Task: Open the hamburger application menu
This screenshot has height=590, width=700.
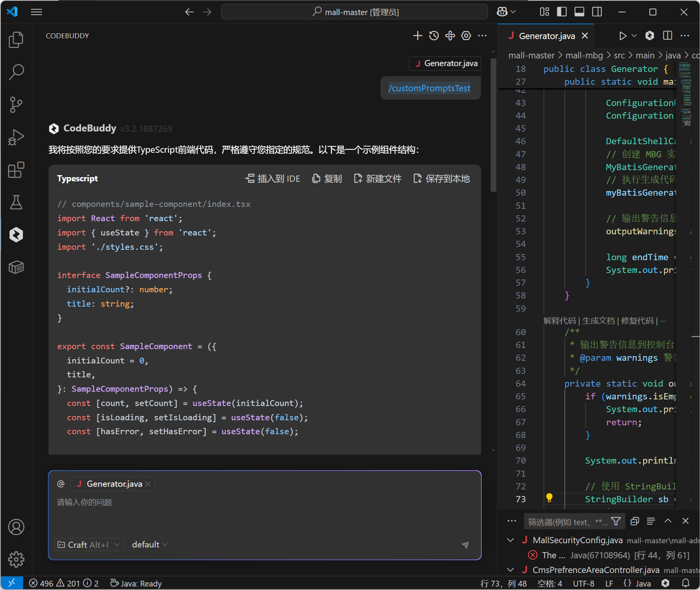Action: 36,12
